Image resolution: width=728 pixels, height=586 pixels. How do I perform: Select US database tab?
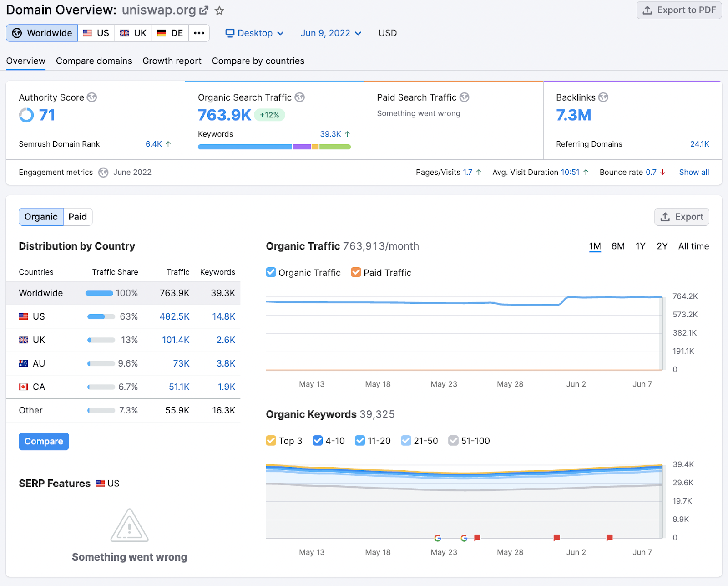click(x=96, y=33)
